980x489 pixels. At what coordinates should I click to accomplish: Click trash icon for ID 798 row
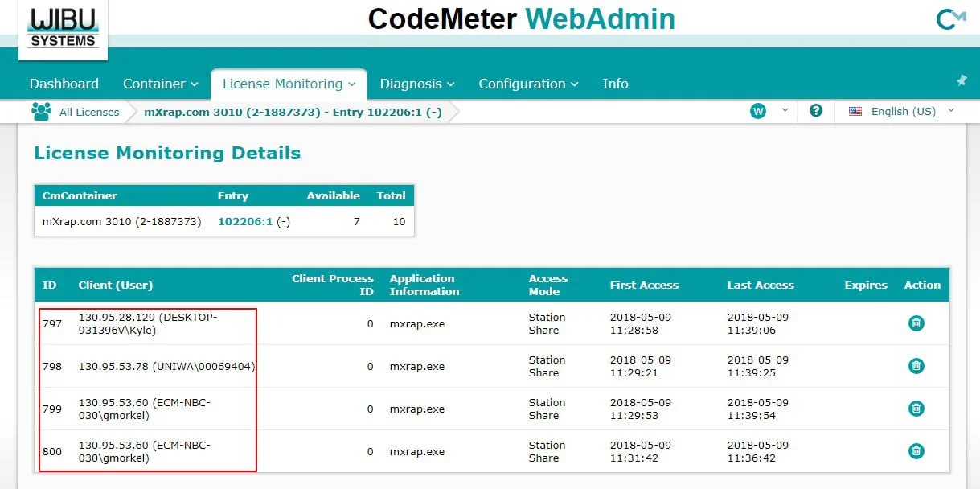pyautogui.click(x=916, y=366)
